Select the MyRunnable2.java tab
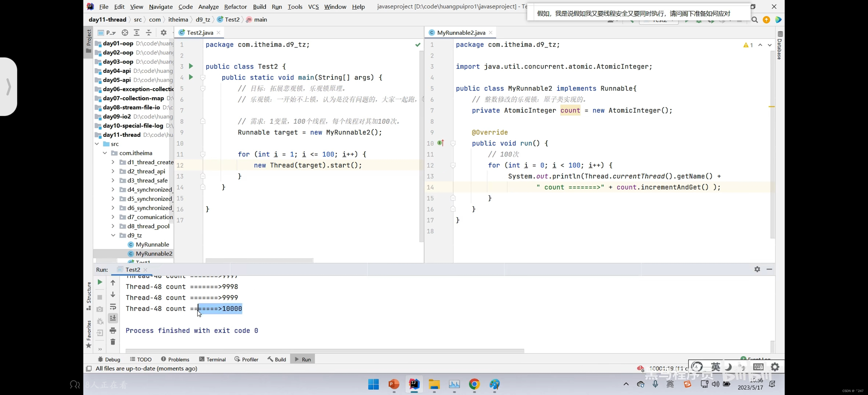This screenshot has height=395, width=868. coord(462,32)
